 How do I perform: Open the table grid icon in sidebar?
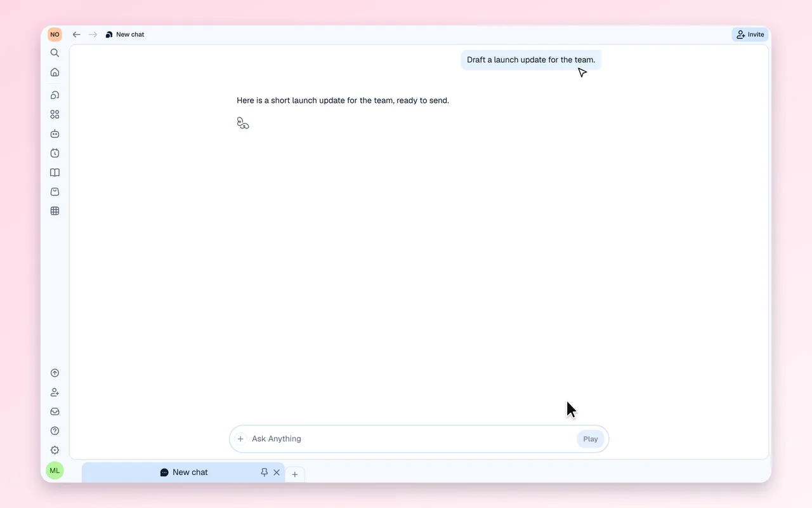pyautogui.click(x=55, y=211)
